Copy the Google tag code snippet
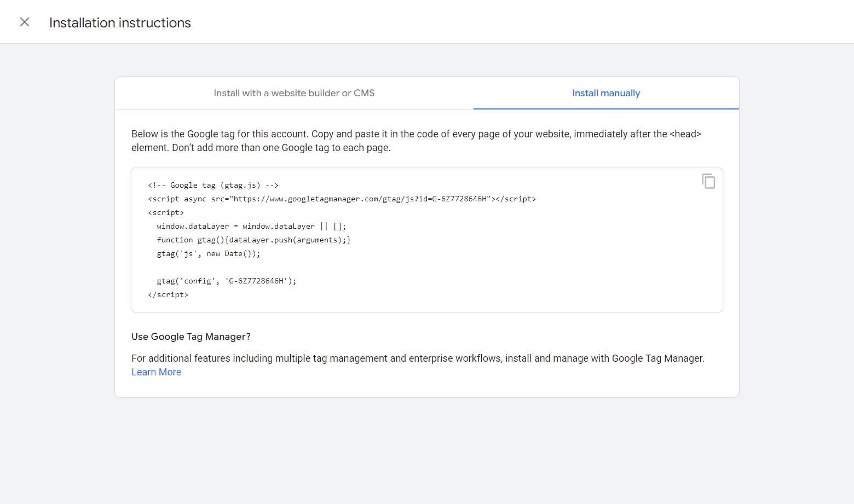Image resolution: width=854 pixels, height=504 pixels. point(708,181)
